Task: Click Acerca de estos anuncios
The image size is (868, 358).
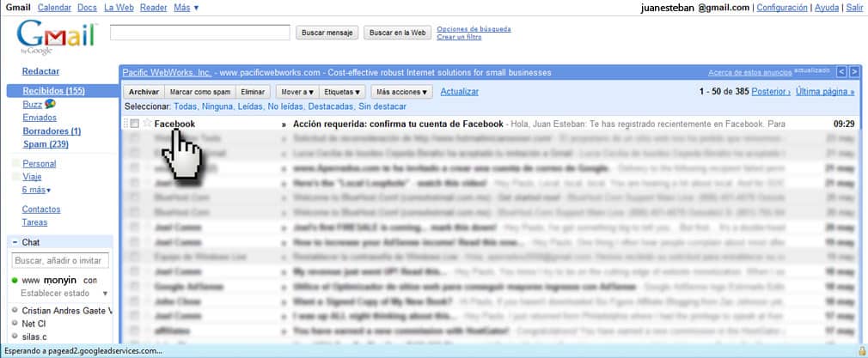Action: click(x=750, y=72)
